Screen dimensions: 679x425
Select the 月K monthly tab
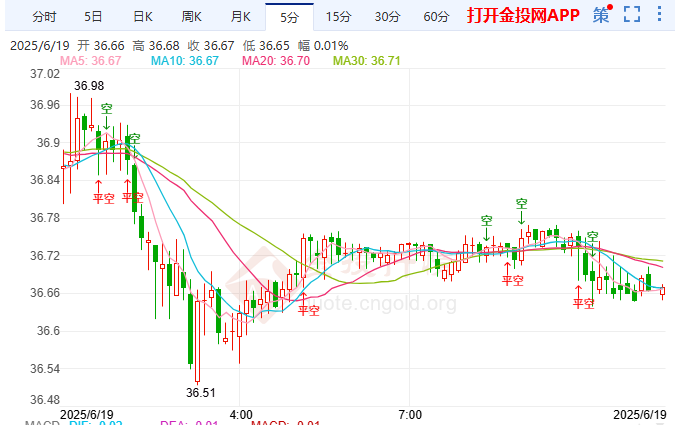240,17
